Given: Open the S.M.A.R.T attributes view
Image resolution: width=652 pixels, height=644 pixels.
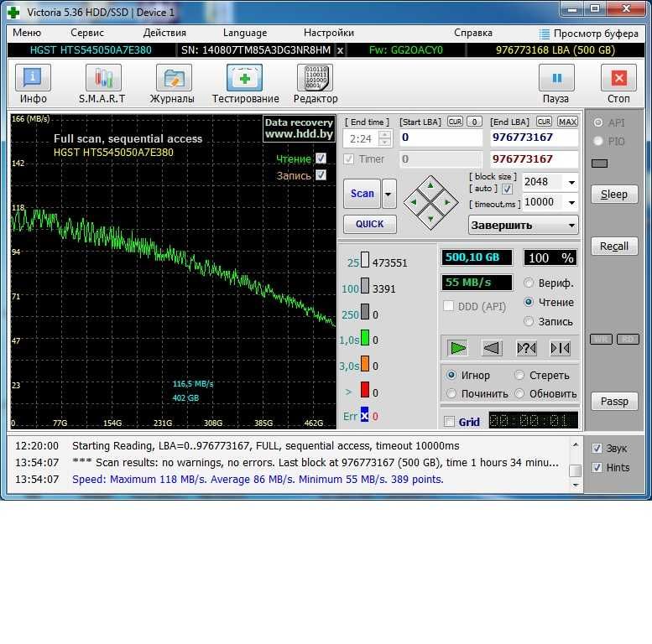Looking at the screenshot, I should coord(103,78).
